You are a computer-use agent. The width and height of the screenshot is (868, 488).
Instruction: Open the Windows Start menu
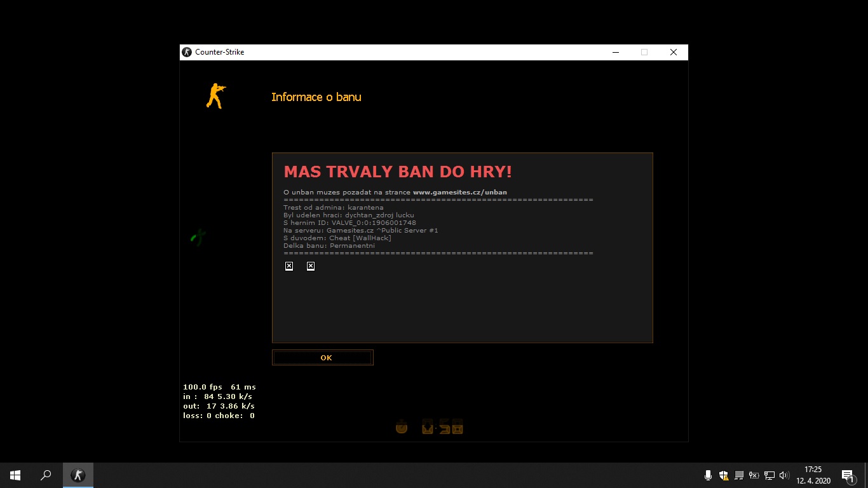click(x=15, y=475)
